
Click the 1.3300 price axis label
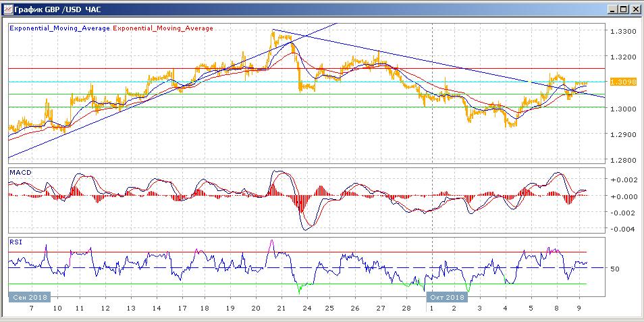(x=621, y=32)
